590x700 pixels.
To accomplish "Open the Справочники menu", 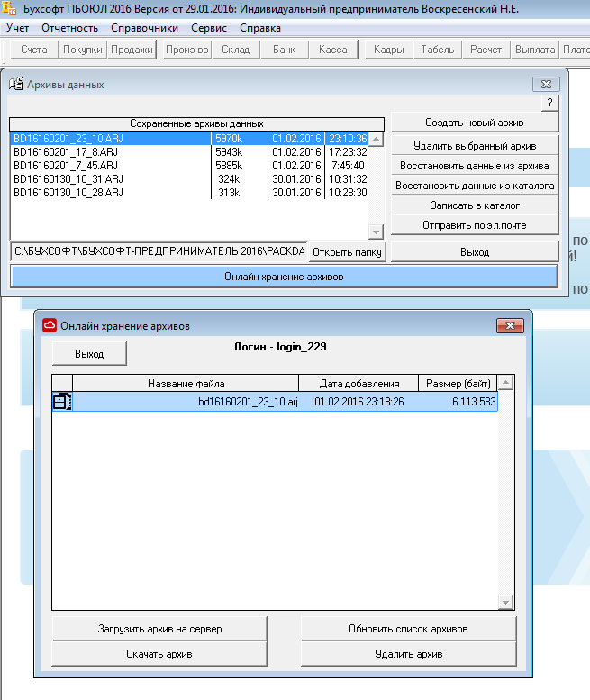I will tap(144, 28).
